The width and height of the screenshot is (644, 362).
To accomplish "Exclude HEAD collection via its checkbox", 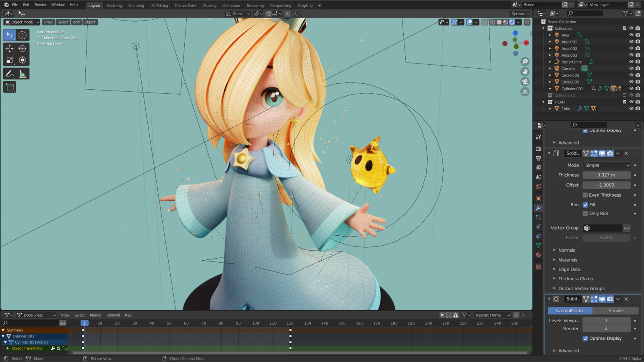I will tap(625, 102).
